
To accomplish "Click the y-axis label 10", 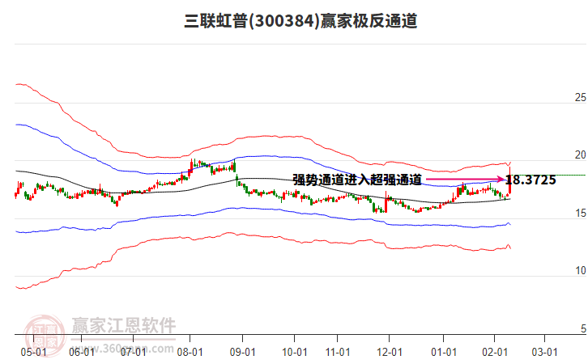I will [581, 271].
